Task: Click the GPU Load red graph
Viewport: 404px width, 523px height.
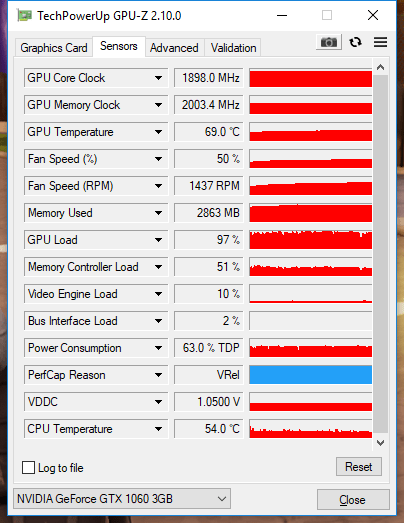Action: pyautogui.click(x=311, y=240)
